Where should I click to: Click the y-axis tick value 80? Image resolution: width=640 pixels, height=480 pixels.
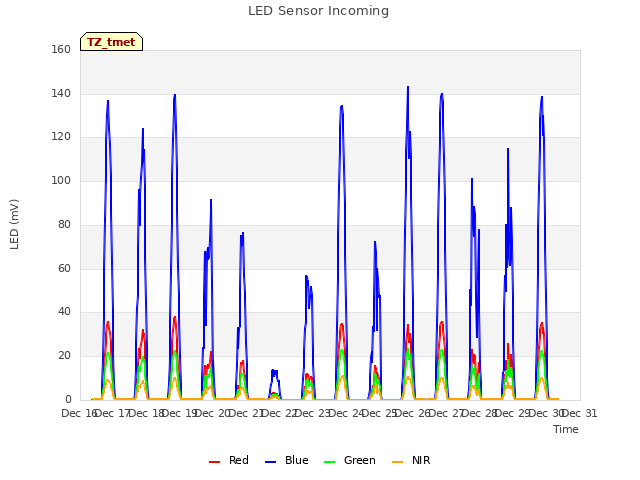click(64, 224)
